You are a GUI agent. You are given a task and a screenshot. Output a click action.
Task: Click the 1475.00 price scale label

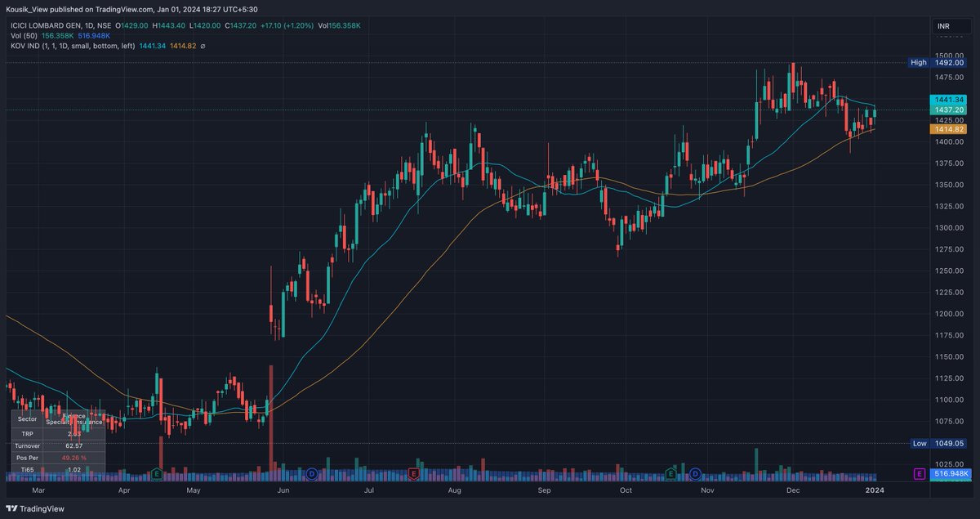[947, 77]
